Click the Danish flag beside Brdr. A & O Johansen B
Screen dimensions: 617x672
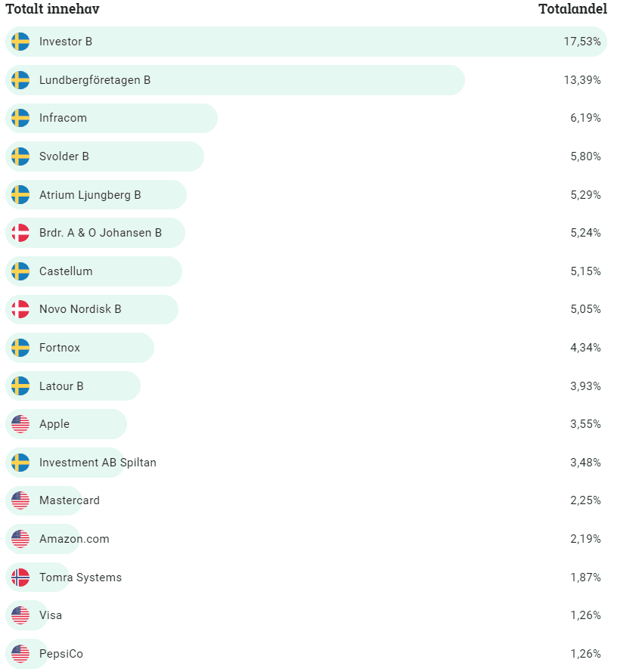pos(20,233)
